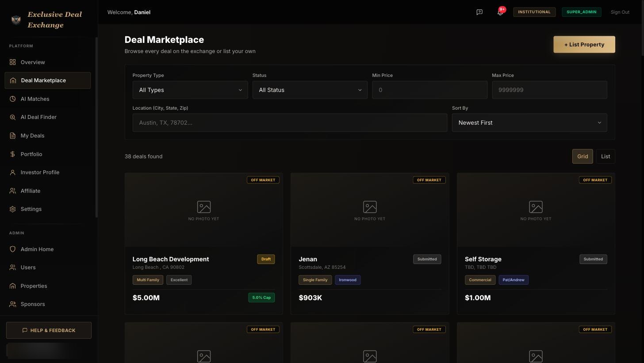
Task: Click the $5.00M price
Action: click(x=146, y=298)
